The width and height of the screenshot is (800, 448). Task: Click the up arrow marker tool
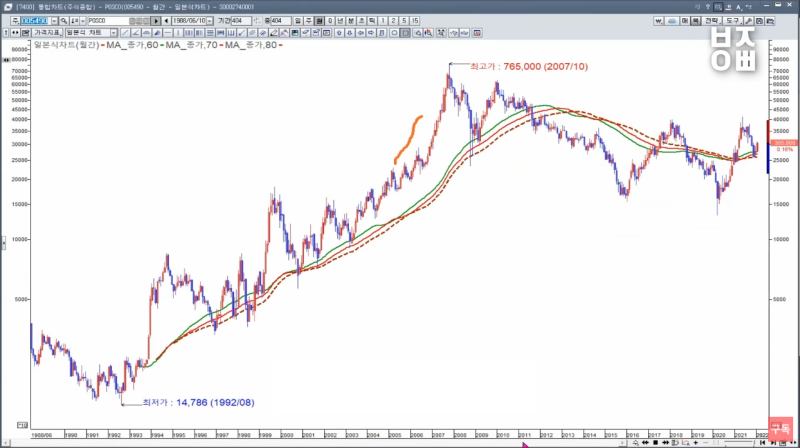[x=340, y=33]
